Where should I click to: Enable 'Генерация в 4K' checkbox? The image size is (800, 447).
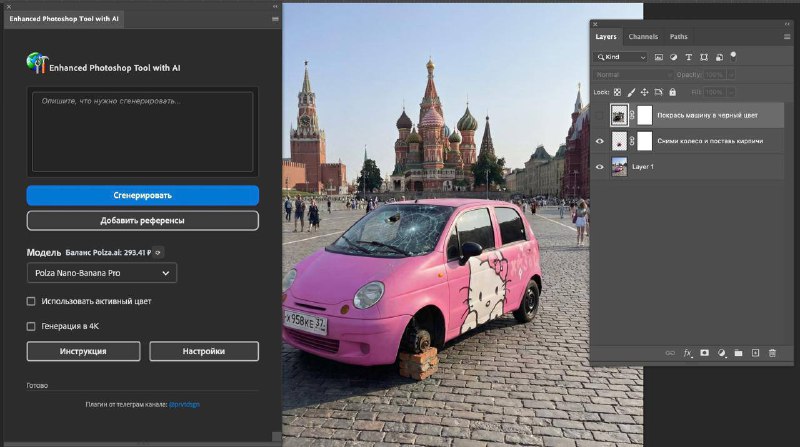click(31, 326)
